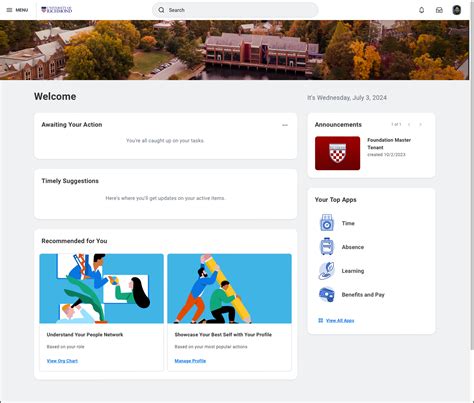Open the MENU hamburger button
This screenshot has height=403, width=474.
[17, 10]
